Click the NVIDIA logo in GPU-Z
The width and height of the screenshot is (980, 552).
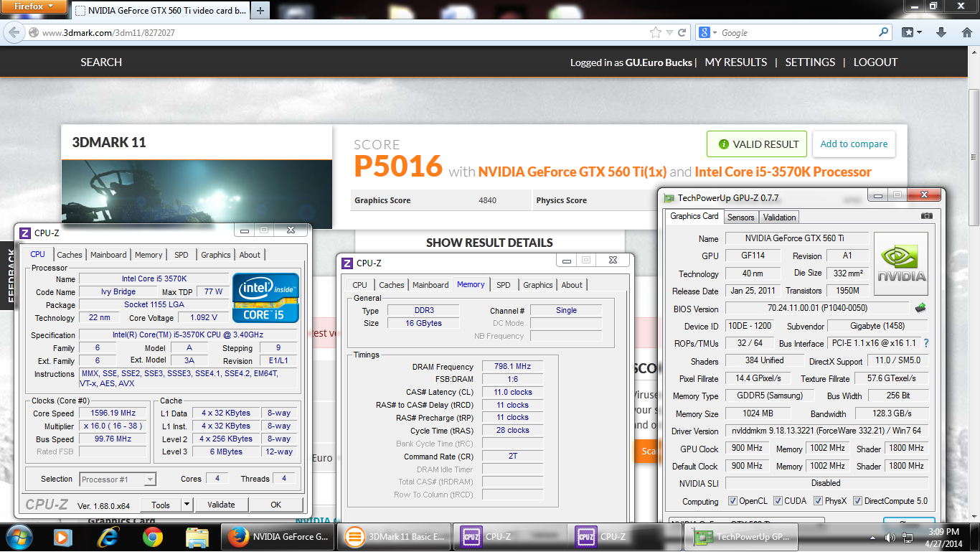[x=900, y=263]
